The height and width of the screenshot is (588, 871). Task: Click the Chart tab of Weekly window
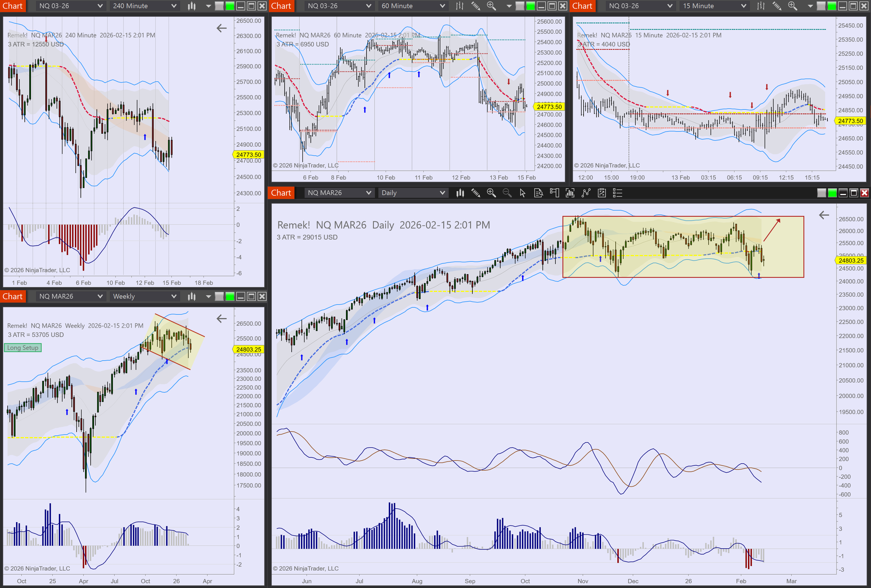pyautogui.click(x=13, y=296)
